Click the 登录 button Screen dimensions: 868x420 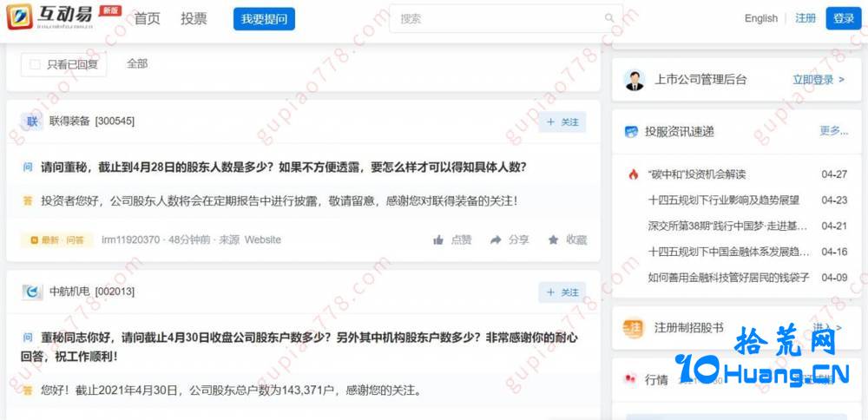click(844, 18)
